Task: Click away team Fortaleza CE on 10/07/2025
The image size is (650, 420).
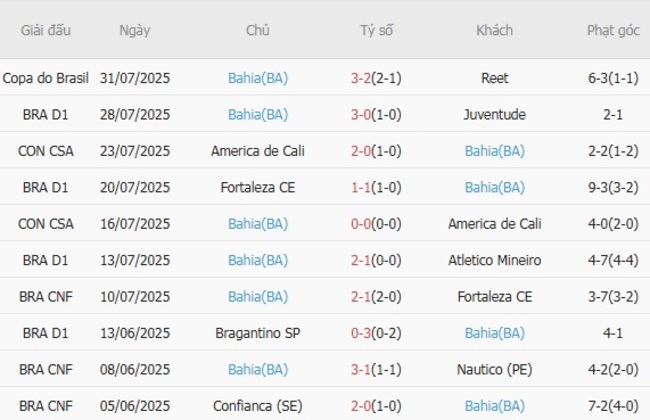Action: tap(494, 297)
